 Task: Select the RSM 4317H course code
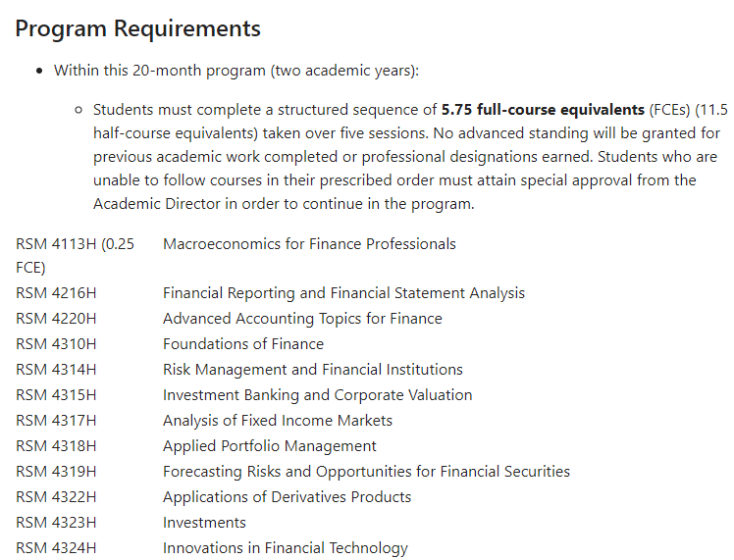tap(56, 421)
